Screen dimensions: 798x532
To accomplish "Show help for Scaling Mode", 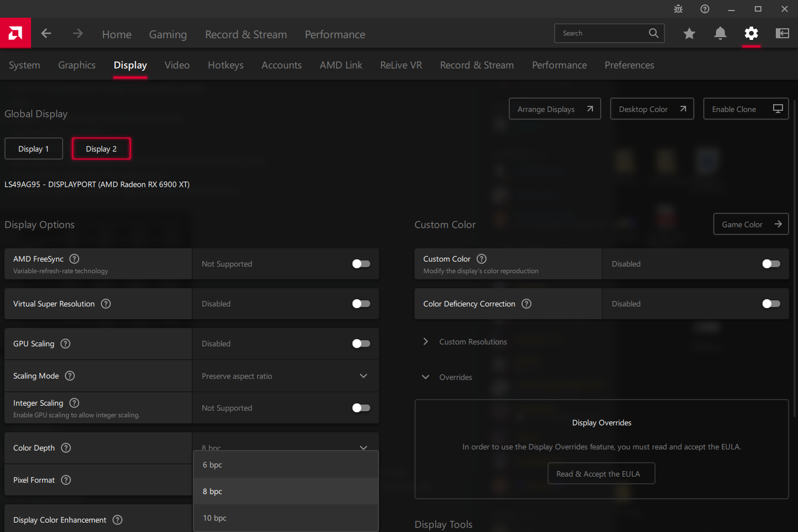I will tap(70, 376).
